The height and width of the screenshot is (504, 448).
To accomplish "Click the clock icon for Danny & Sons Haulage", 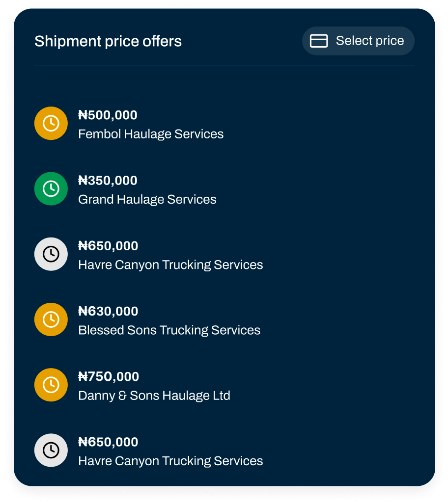I will pos(51,385).
